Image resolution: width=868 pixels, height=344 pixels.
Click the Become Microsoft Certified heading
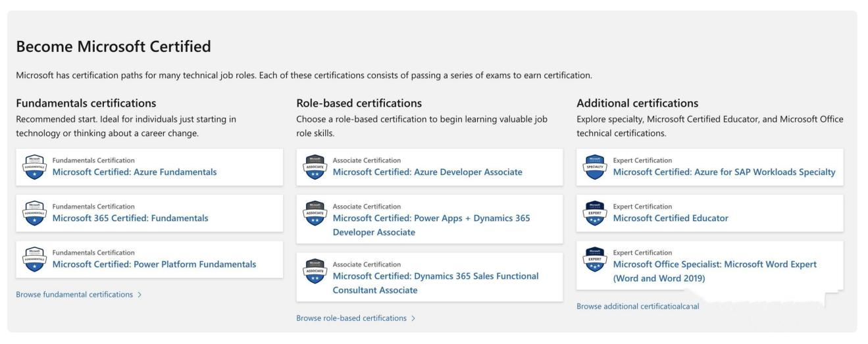[113, 47]
